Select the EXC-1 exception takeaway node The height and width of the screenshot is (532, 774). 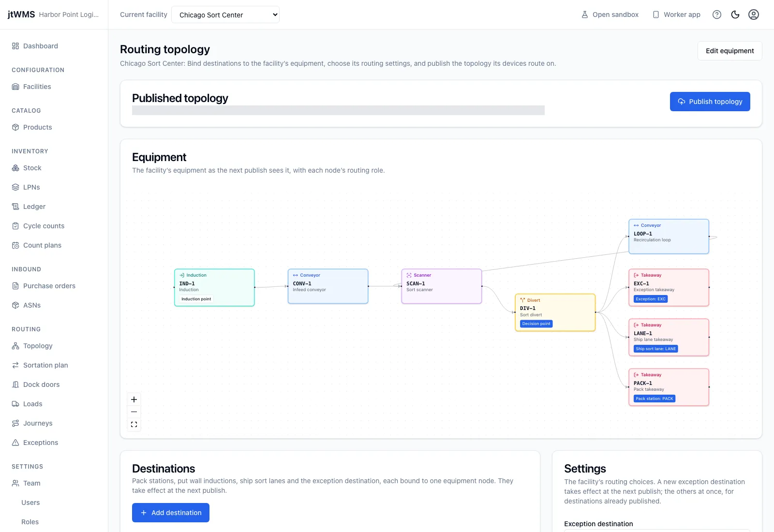(669, 287)
